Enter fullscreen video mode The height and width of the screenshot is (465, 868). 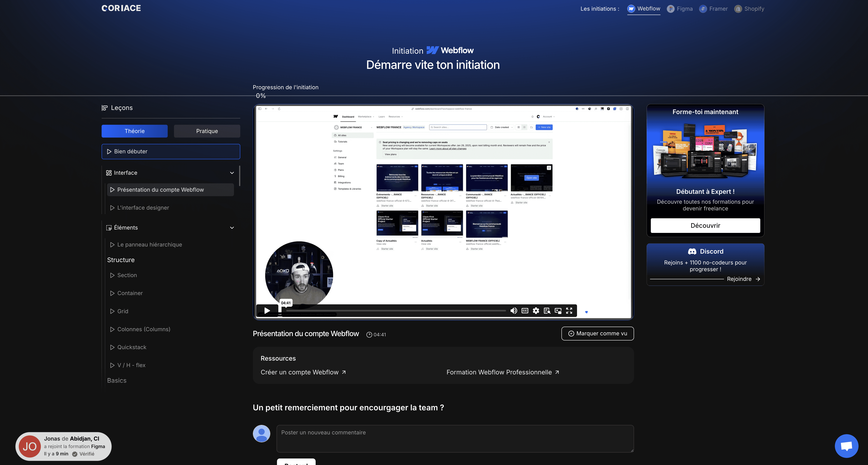click(x=569, y=311)
